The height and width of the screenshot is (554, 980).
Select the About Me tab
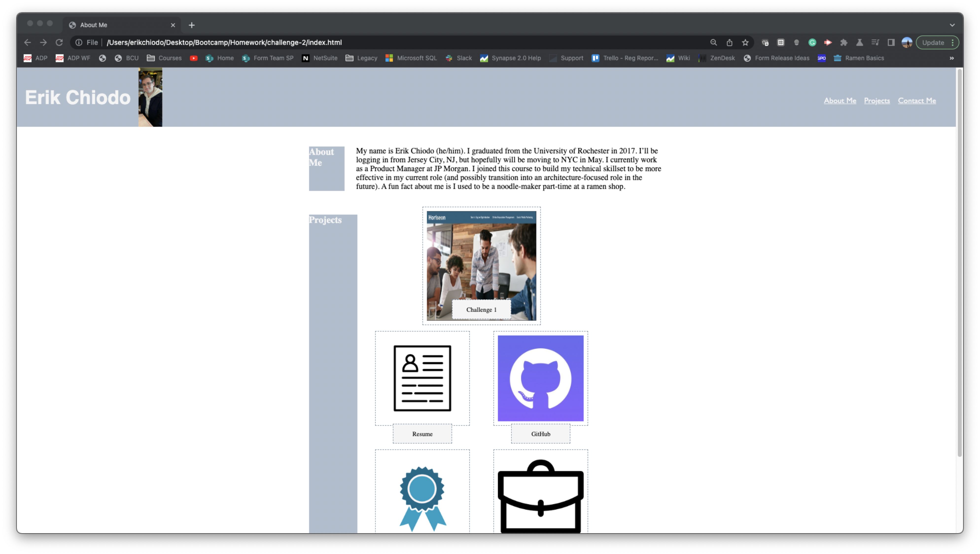(x=122, y=25)
